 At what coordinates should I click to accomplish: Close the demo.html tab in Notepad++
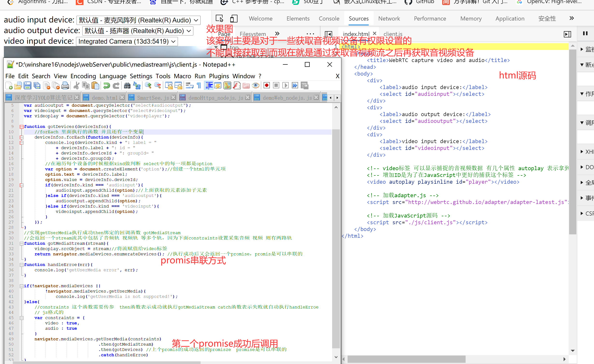[x=122, y=97]
